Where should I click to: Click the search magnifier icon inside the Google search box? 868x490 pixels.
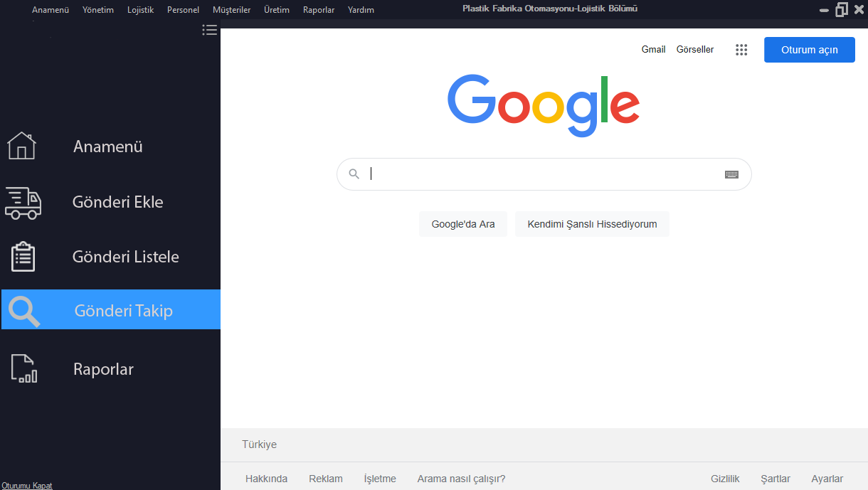pyautogui.click(x=354, y=174)
